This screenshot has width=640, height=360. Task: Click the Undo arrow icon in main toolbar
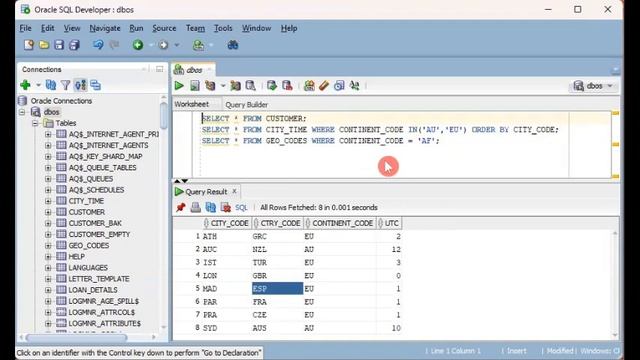pos(98,45)
